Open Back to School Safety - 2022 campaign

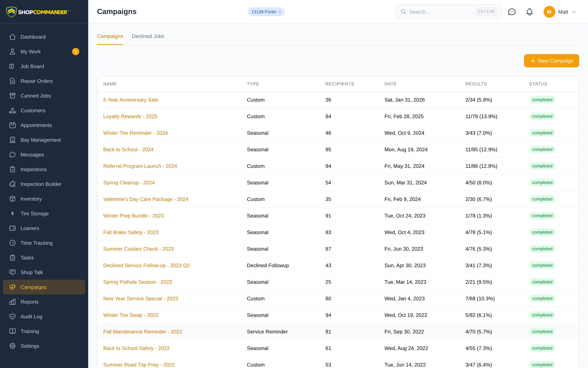(136, 348)
